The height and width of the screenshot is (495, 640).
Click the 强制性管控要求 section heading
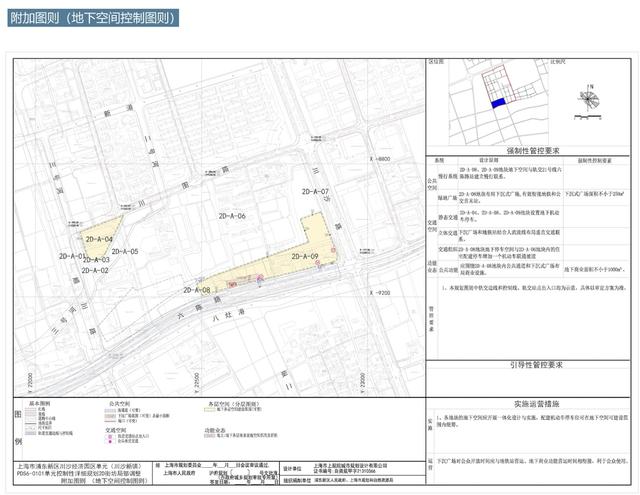(x=533, y=151)
